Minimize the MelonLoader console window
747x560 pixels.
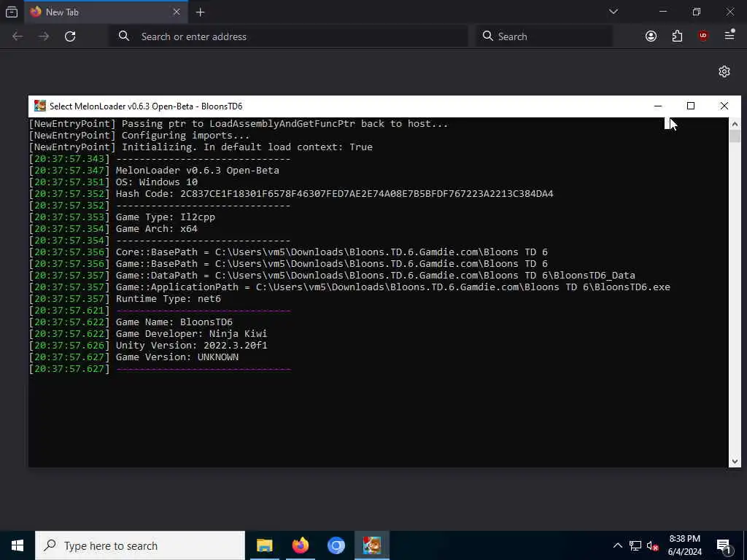(x=658, y=106)
